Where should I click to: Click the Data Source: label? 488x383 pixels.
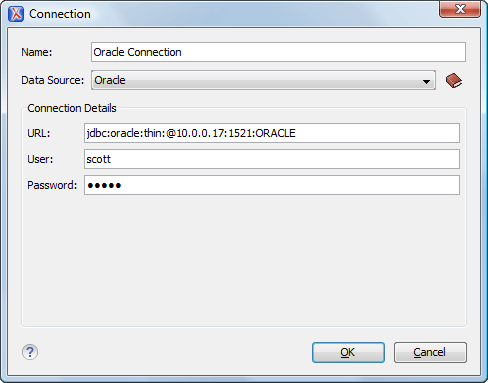[x=53, y=80]
